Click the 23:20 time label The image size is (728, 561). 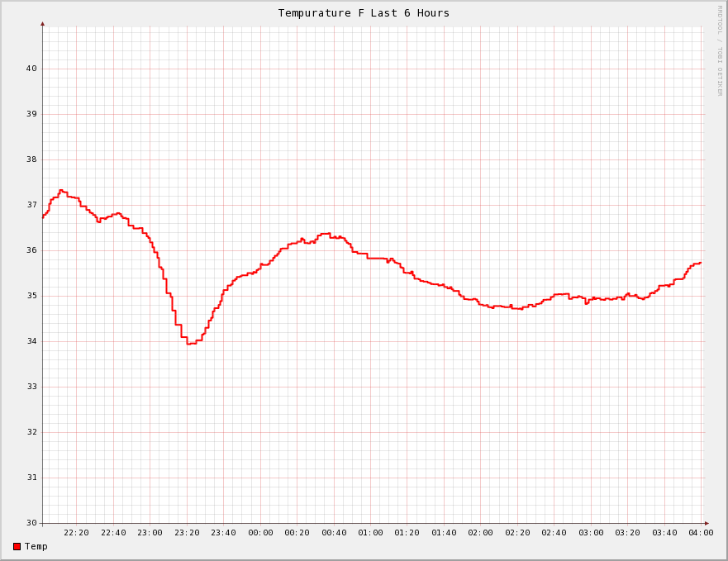pos(187,533)
